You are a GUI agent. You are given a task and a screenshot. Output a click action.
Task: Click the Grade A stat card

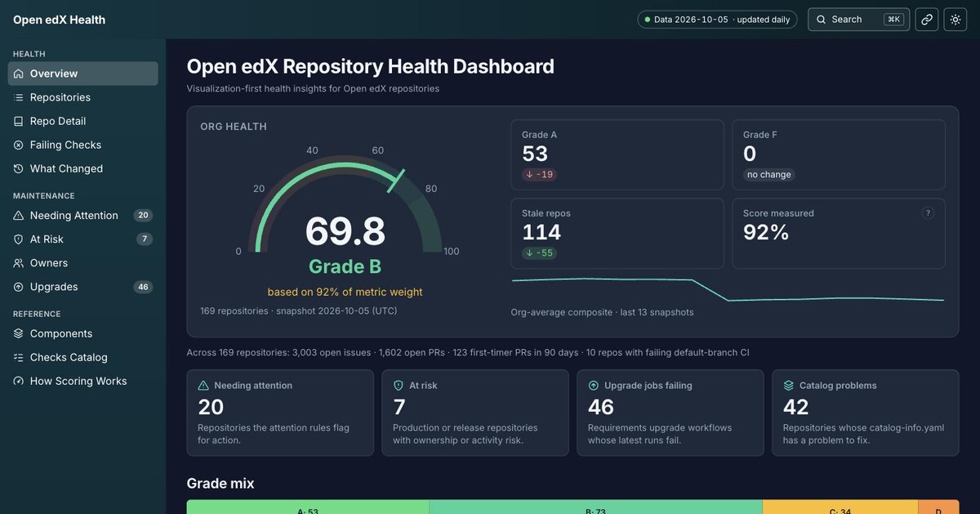click(617, 155)
